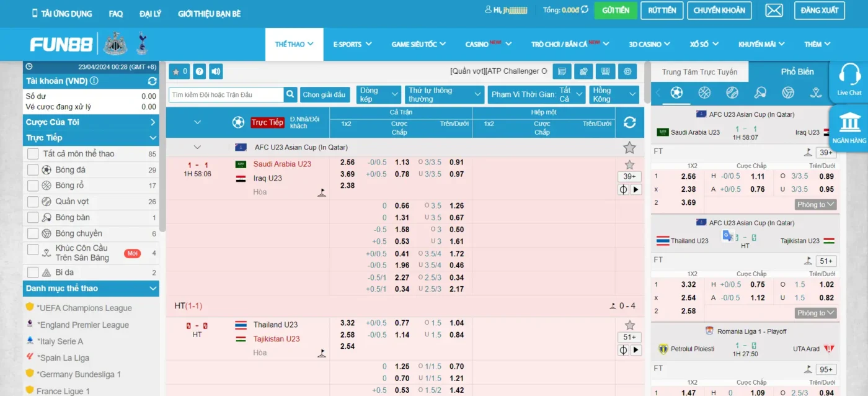
Task: Favorite the Thailand U23 match star
Action: click(x=629, y=325)
